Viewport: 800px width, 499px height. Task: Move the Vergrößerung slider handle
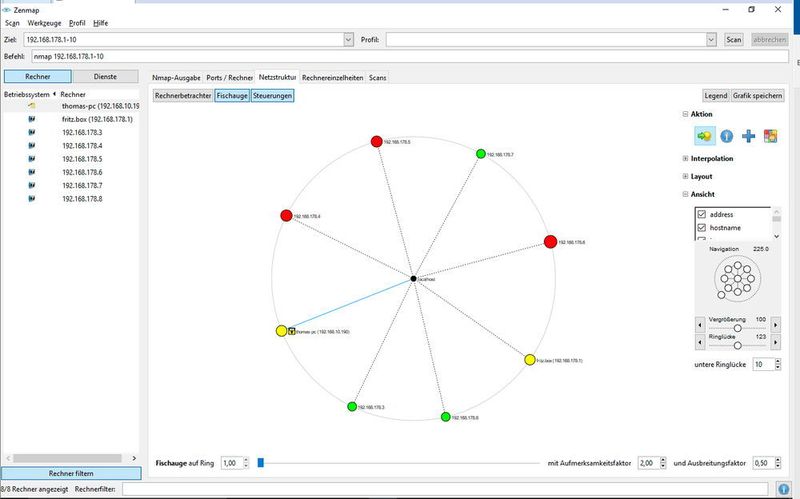coord(737,328)
